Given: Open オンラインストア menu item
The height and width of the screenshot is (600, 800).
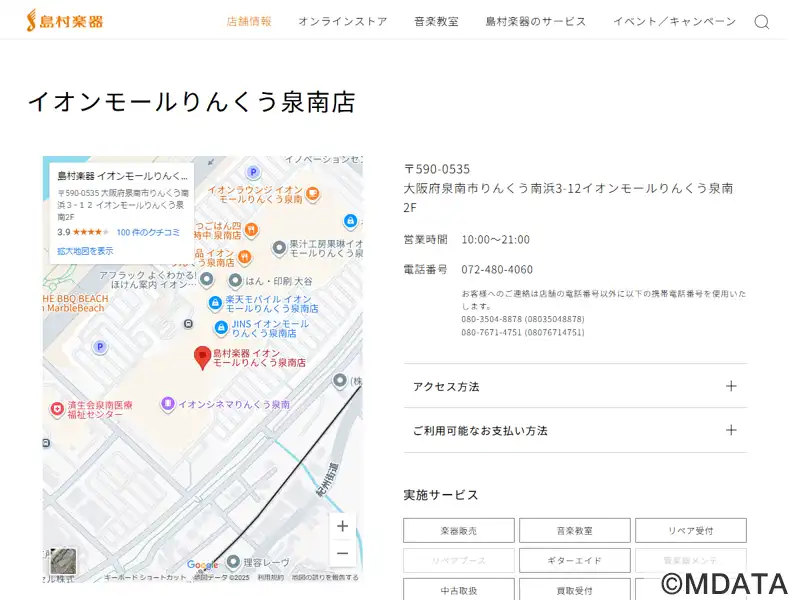Looking at the screenshot, I should [343, 21].
